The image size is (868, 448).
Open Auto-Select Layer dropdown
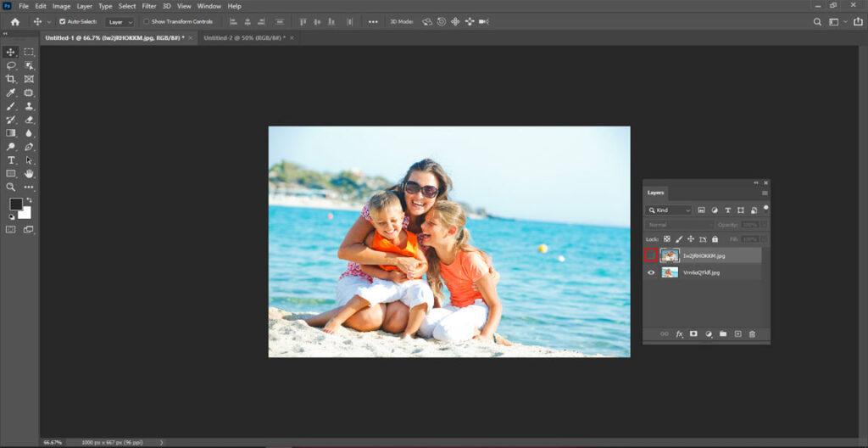pyautogui.click(x=120, y=22)
